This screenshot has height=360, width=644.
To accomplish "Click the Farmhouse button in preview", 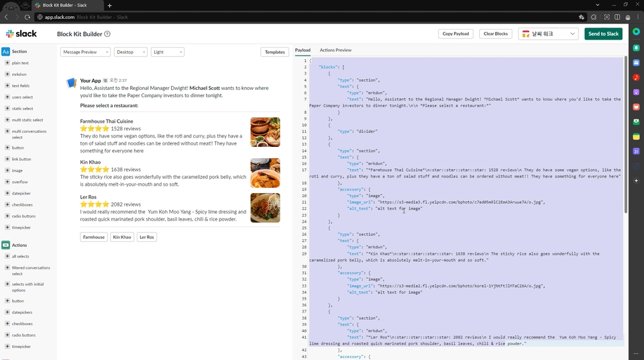I will [x=94, y=237].
